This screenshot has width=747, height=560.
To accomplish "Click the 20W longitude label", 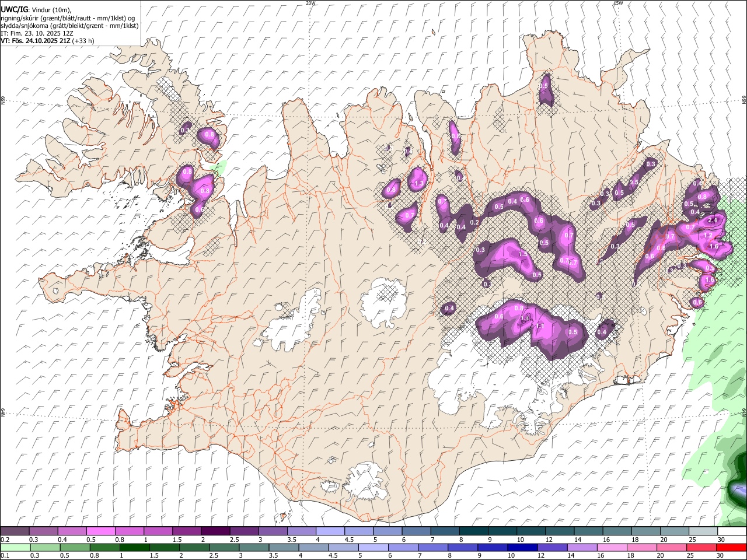I will point(311,3).
